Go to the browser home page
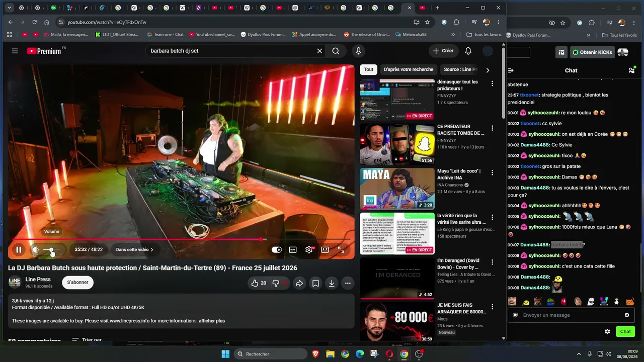Image resolution: width=644 pixels, height=362 pixels. point(47,22)
